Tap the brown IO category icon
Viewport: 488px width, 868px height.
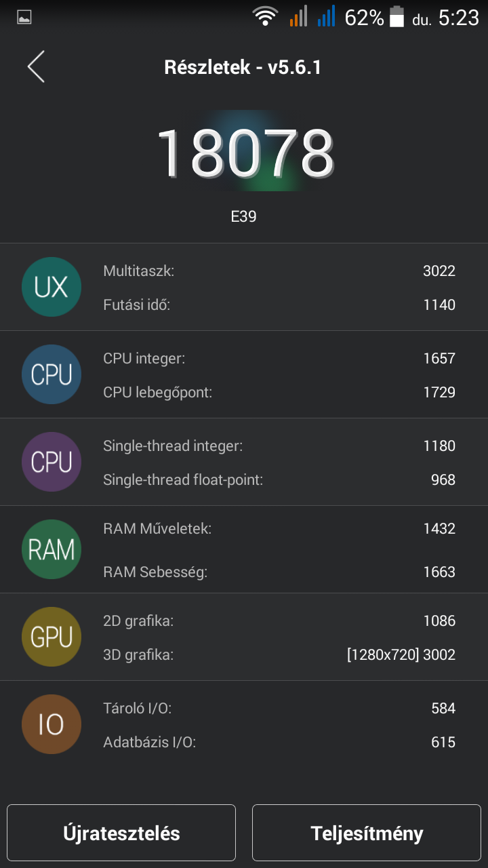52,724
